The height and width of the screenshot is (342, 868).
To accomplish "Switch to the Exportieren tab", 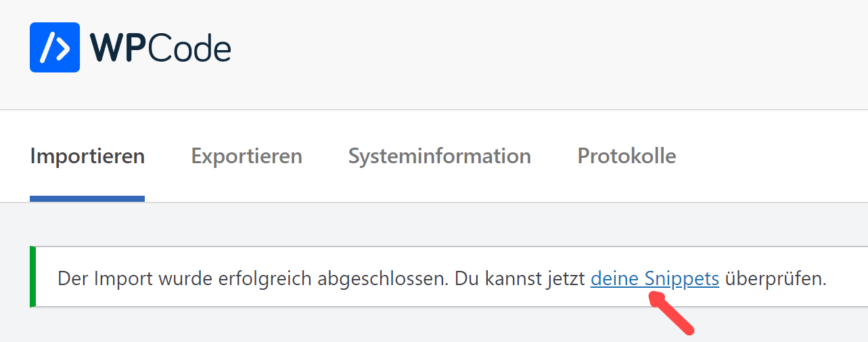I will 246,156.
